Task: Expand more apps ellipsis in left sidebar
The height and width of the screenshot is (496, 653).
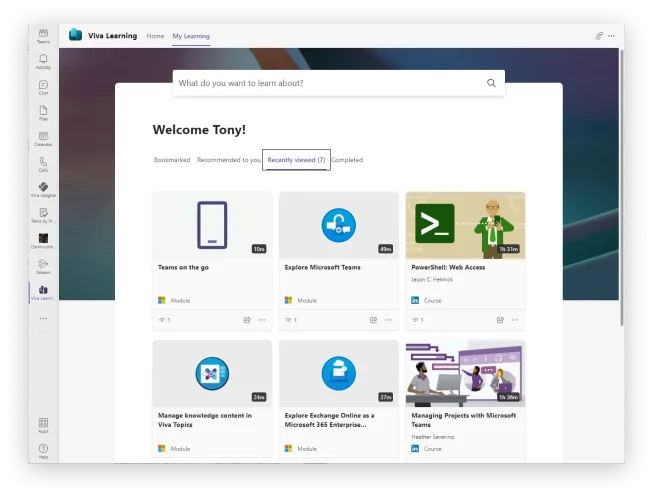Action: click(x=43, y=318)
